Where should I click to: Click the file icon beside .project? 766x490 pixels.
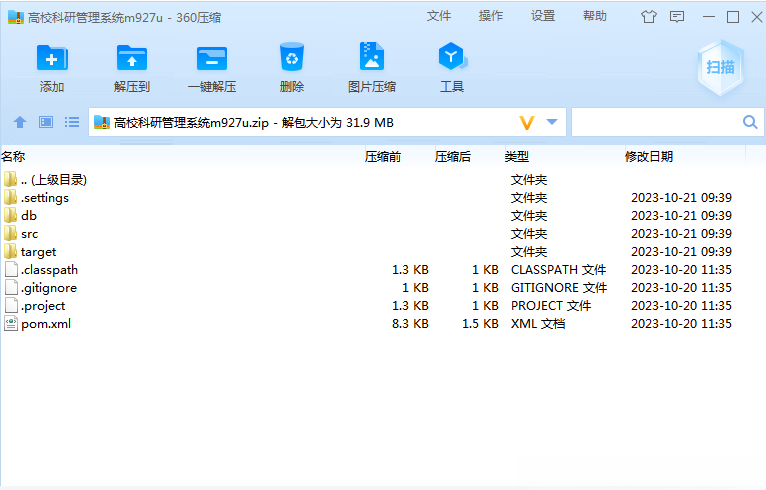click(11, 306)
